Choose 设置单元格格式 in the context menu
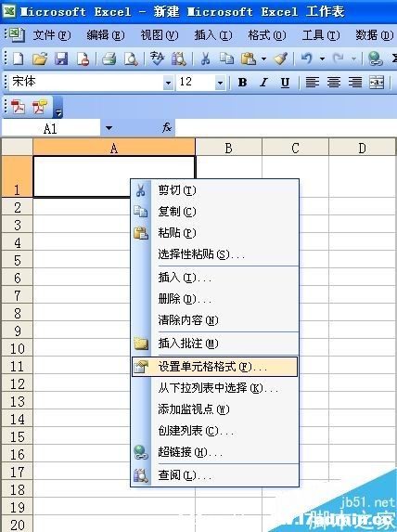397x532 pixels. (214, 367)
